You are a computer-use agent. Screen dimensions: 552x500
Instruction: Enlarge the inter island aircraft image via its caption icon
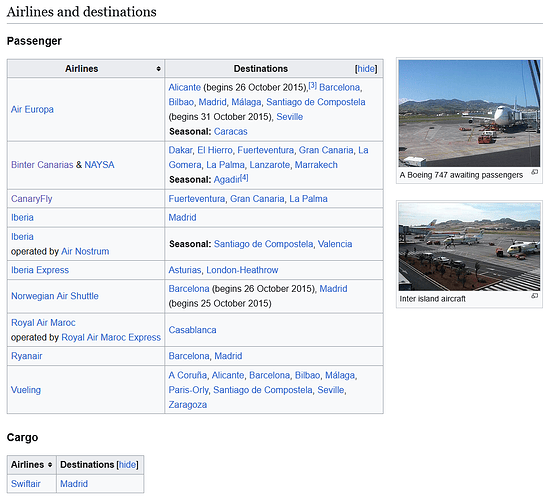coord(534,296)
